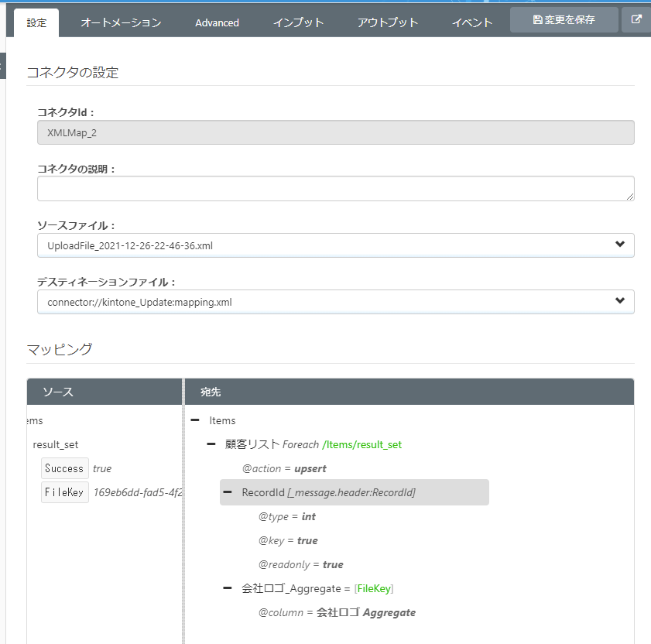Select the FileKey source element

64,492
